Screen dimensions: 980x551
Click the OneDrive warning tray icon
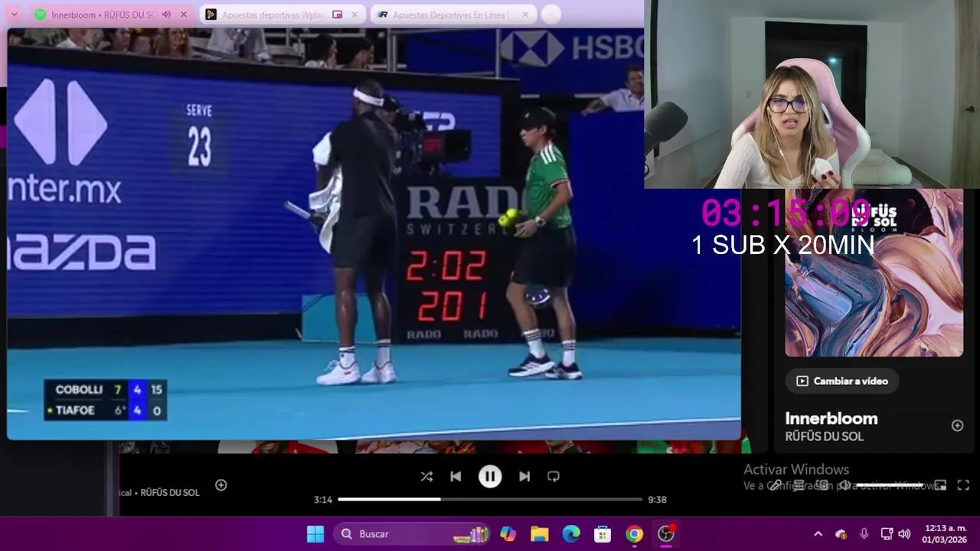coord(841,534)
